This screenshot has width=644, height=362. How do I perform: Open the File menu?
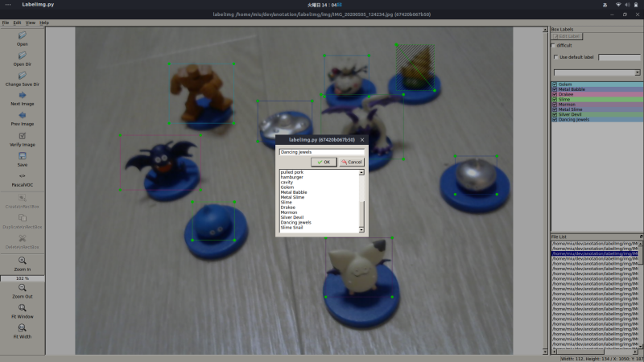click(6, 23)
